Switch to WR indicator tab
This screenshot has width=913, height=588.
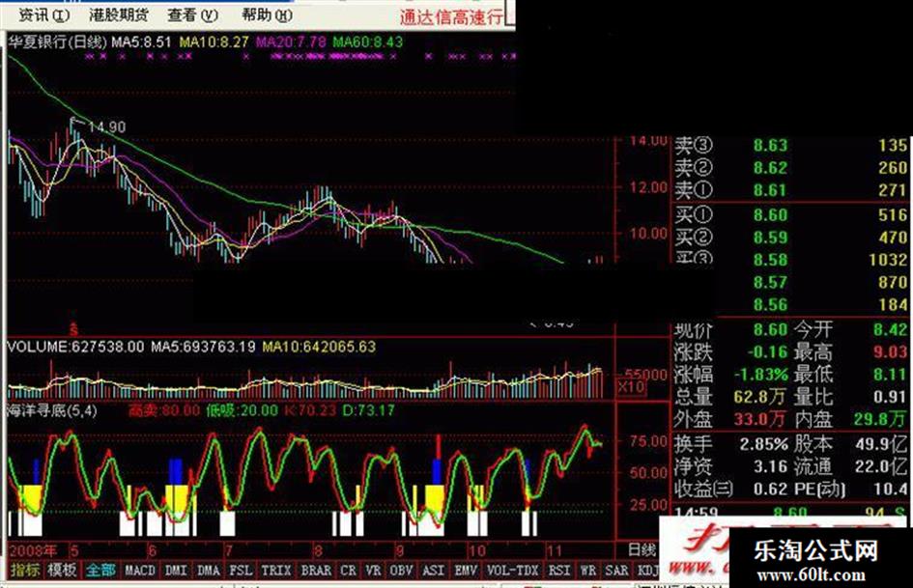click(x=588, y=570)
